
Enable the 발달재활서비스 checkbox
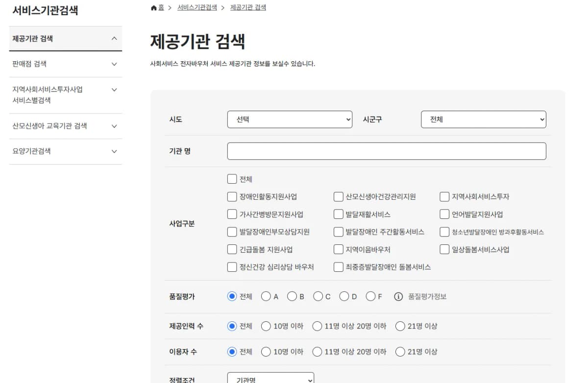tap(338, 215)
